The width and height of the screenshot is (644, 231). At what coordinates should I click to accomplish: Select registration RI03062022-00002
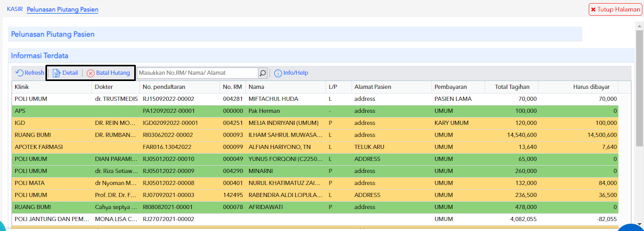[315, 135]
